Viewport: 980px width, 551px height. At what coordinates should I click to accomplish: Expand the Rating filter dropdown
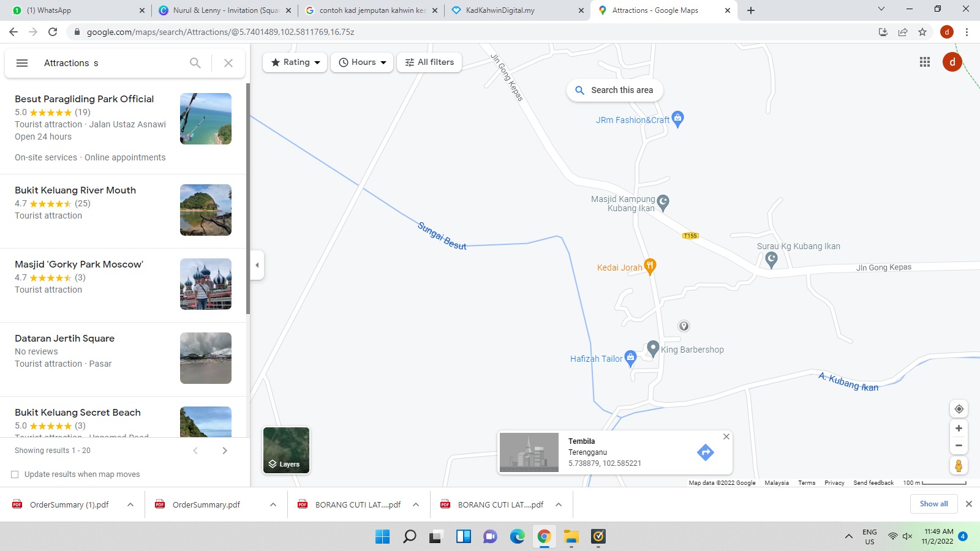(295, 62)
